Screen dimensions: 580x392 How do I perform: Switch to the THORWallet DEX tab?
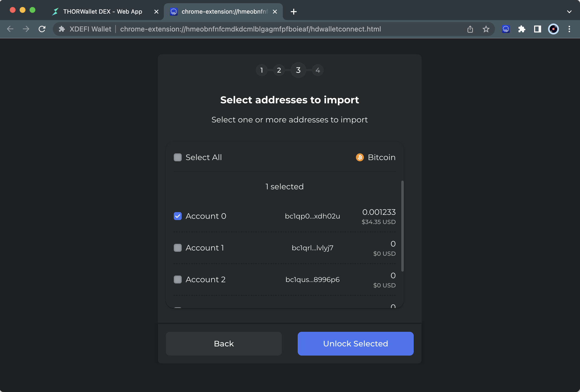[102, 12]
